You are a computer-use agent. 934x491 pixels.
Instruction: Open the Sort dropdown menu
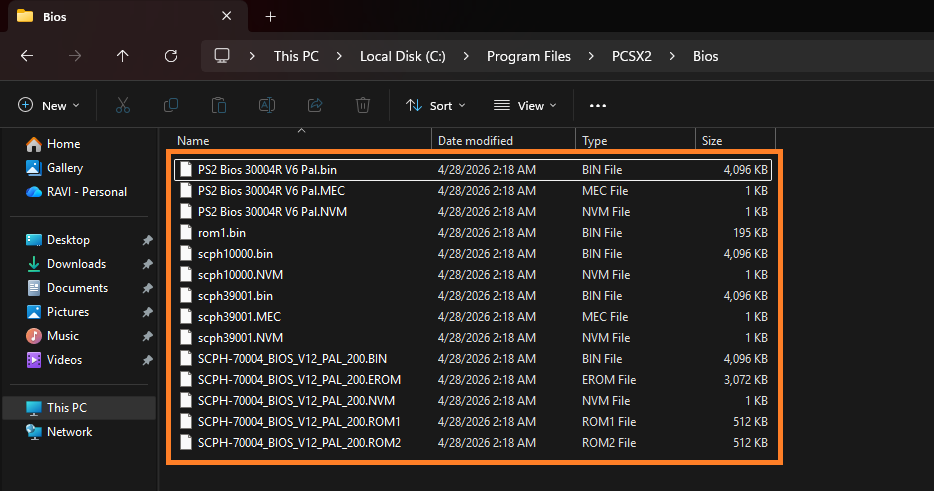[435, 105]
